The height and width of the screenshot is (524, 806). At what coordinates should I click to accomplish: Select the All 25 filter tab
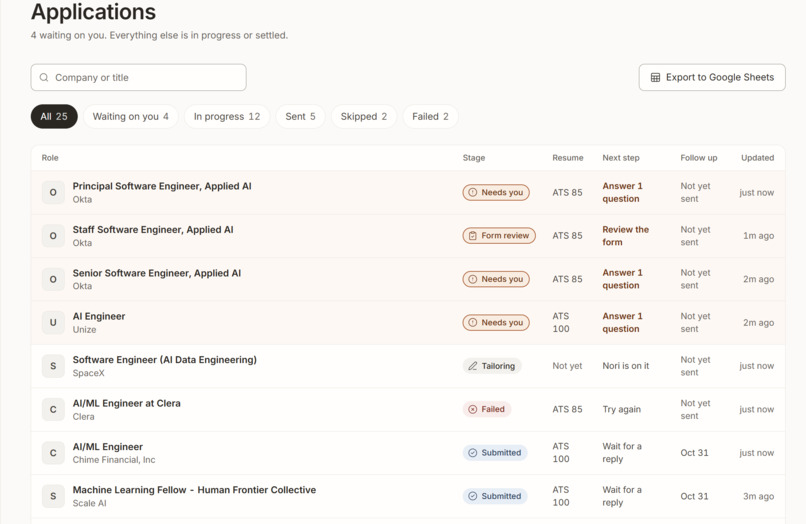[x=54, y=116]
